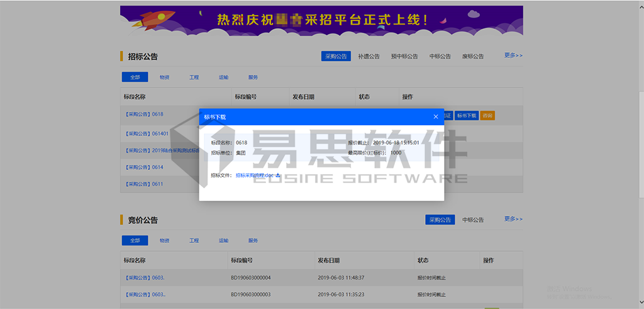Filter 招标公告 by 运输 category
The width and height of the screenshot is (644, 309).
point(223,77)
